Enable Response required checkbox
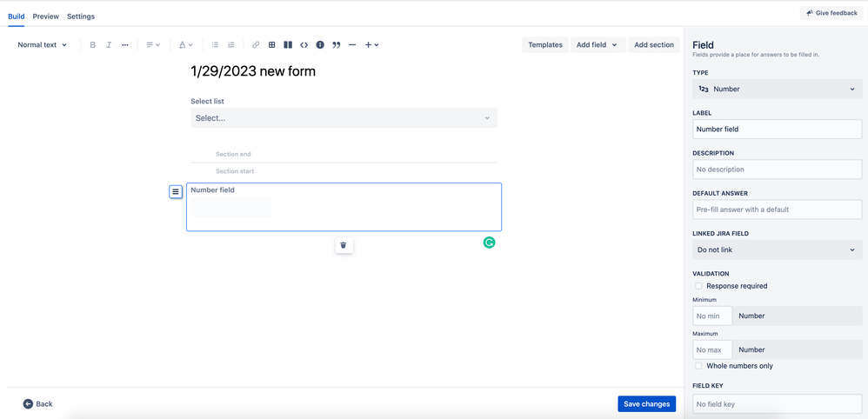The width and height of the screenshot is (868, 419). (x=699, y=286)
